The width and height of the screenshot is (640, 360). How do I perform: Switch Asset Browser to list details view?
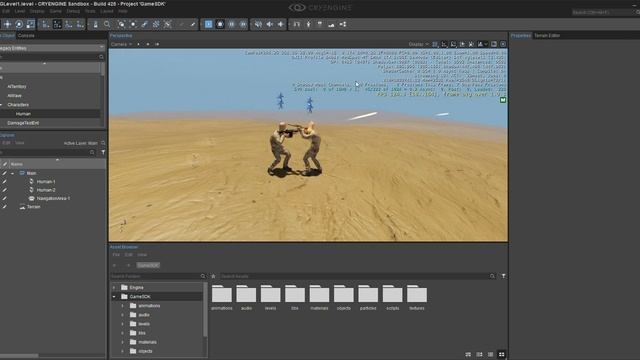[x=491, y=354]
